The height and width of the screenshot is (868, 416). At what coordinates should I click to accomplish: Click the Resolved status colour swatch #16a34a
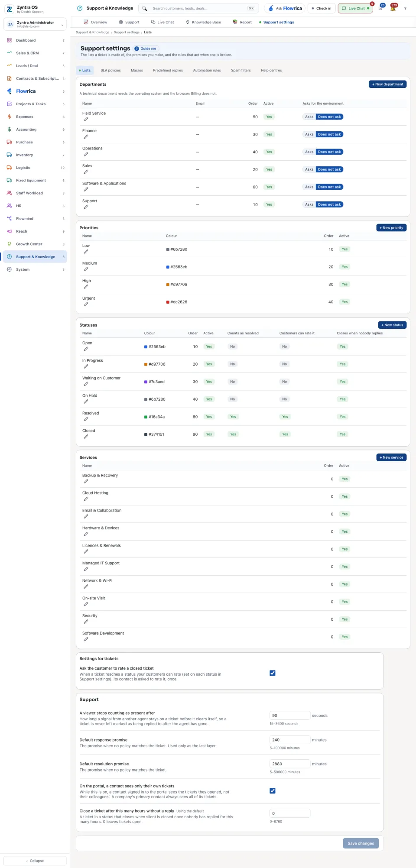pyautogui.click(x=146, y=417)
